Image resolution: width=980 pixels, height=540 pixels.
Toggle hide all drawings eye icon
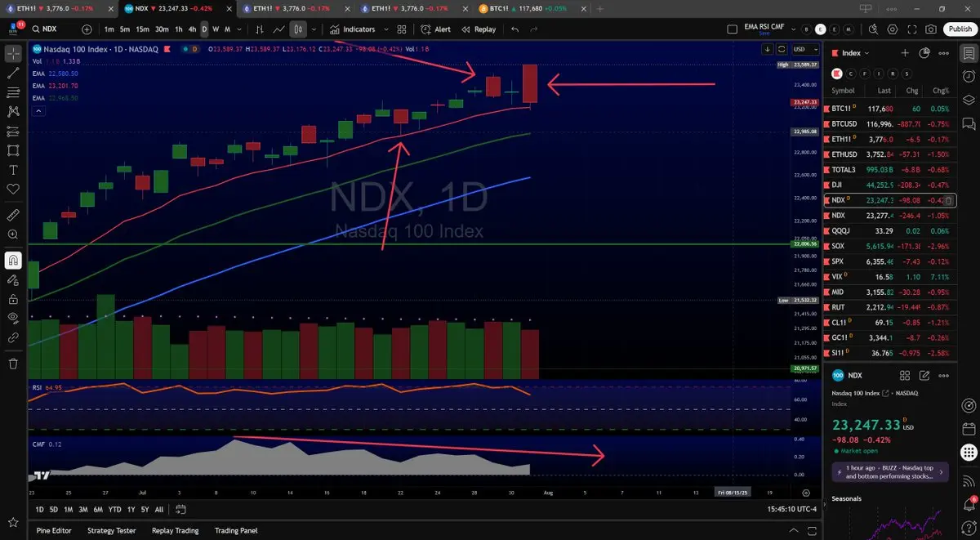coord(13,318)
